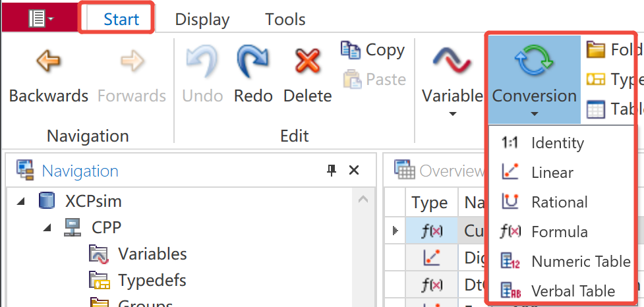Screen dimensions: 644x307
Task: Pick the Rational conversion option
Action: [x=559, y=202]
